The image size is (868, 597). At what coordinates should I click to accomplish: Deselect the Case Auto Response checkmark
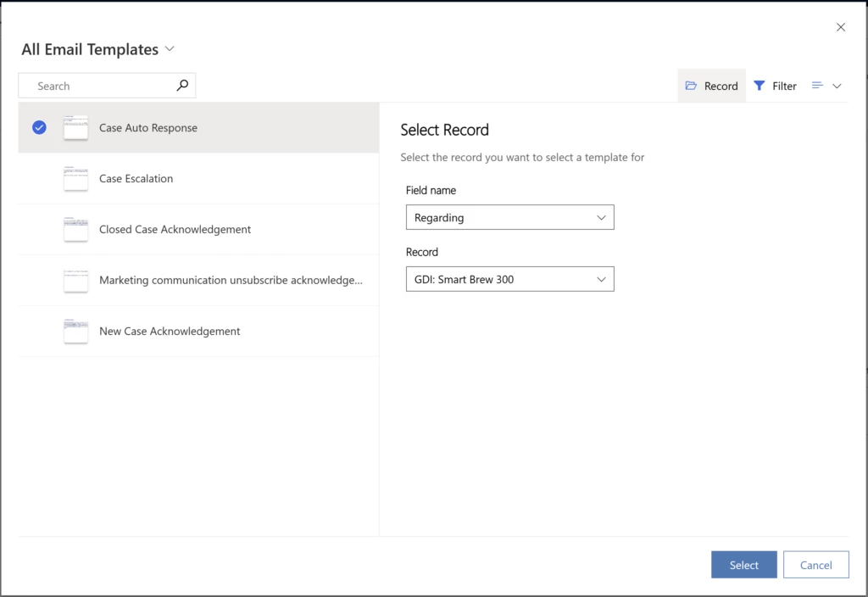point(38,127)
